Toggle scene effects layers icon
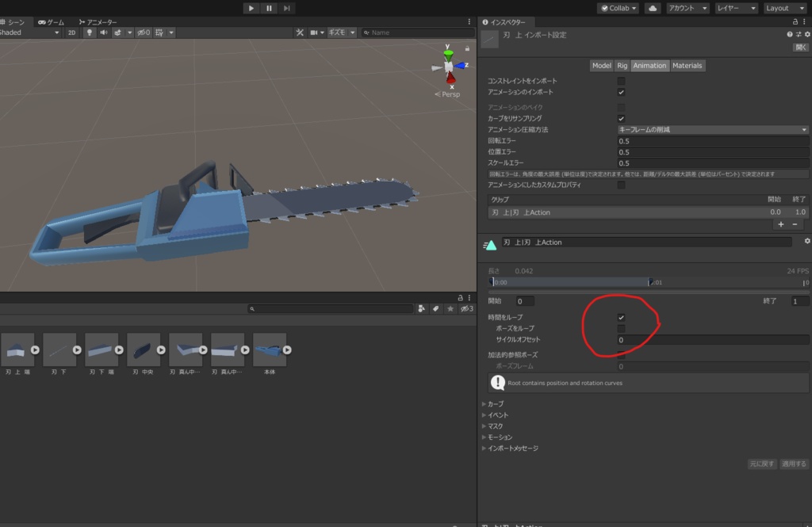The height and width of the screenshot is (527, 812). (x=118, y=32)
